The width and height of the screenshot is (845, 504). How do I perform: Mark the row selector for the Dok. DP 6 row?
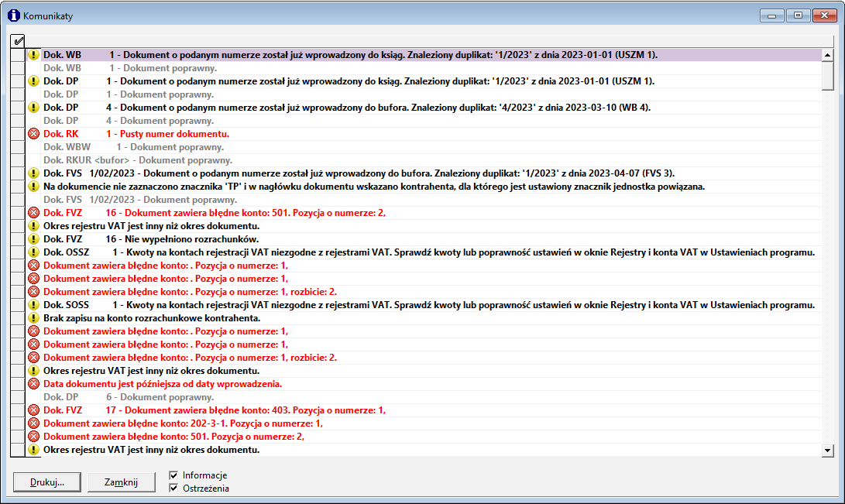18,397
